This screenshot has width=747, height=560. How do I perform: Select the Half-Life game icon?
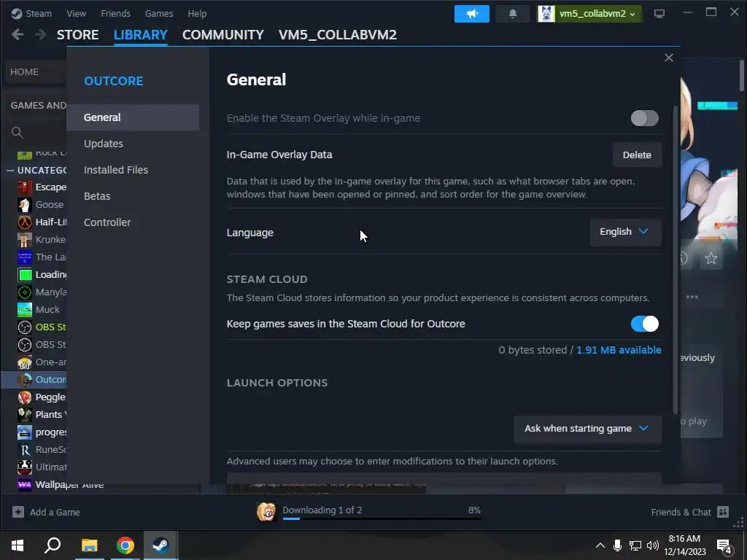point(25,222)
